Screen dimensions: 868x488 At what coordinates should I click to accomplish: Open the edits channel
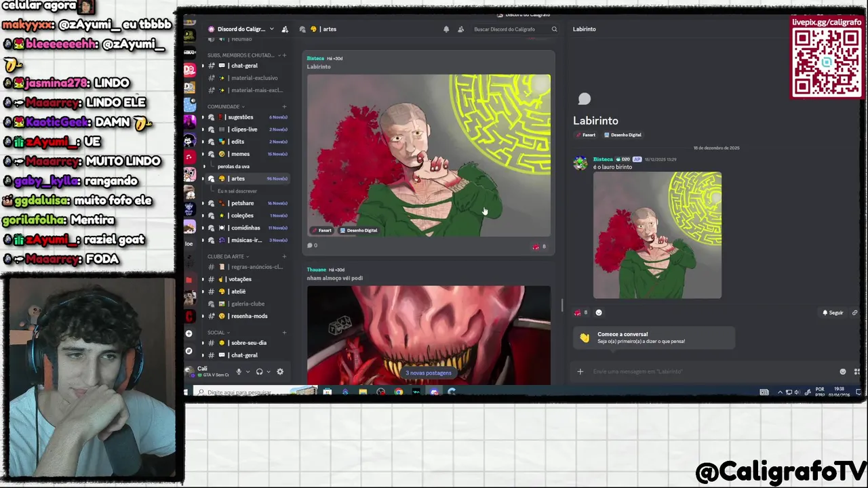(x=248, y=142)
